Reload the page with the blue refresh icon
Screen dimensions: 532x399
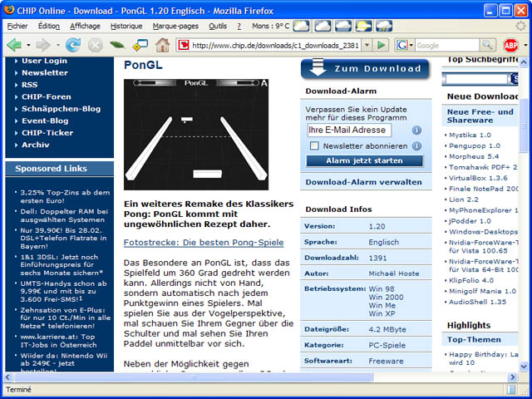coord(73,45)
